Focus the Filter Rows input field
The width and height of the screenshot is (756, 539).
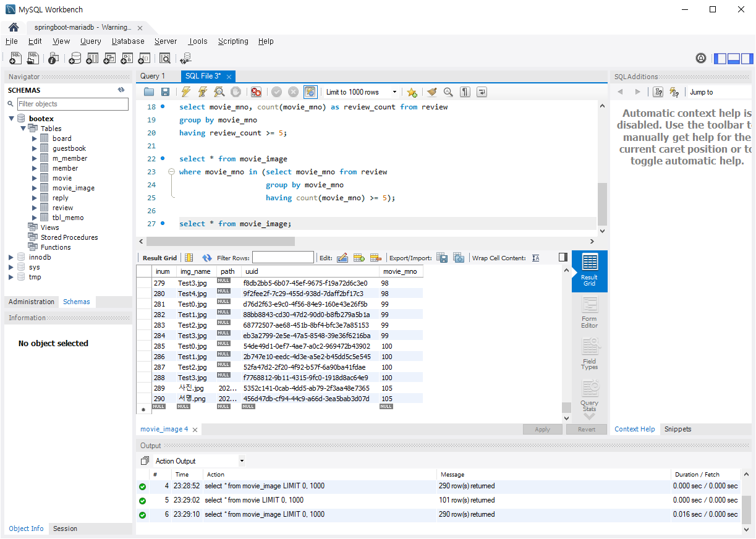coord(283,258)
